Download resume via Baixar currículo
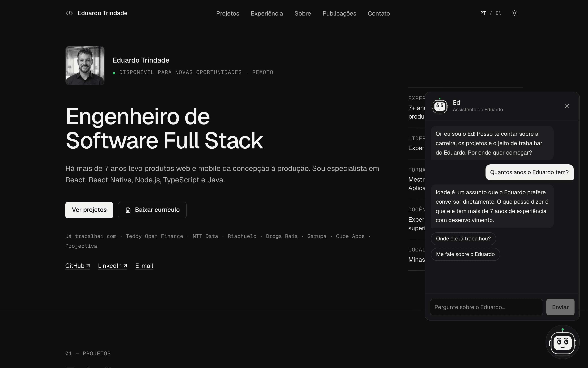Image resolution: width=588 pixels, height=368 pixels. point(152,210)
